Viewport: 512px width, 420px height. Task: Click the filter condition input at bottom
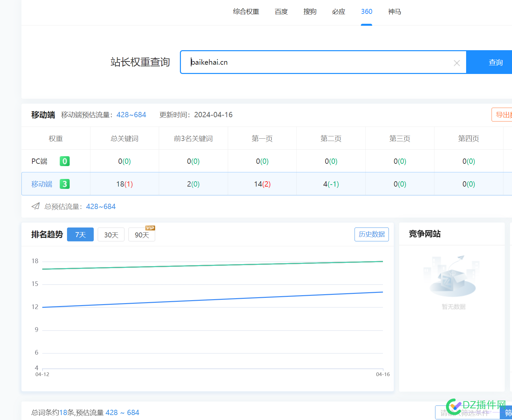[467, 412]
